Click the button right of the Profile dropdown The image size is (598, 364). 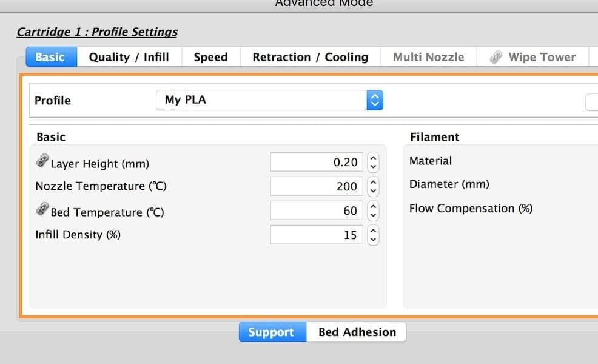[592, 102]
